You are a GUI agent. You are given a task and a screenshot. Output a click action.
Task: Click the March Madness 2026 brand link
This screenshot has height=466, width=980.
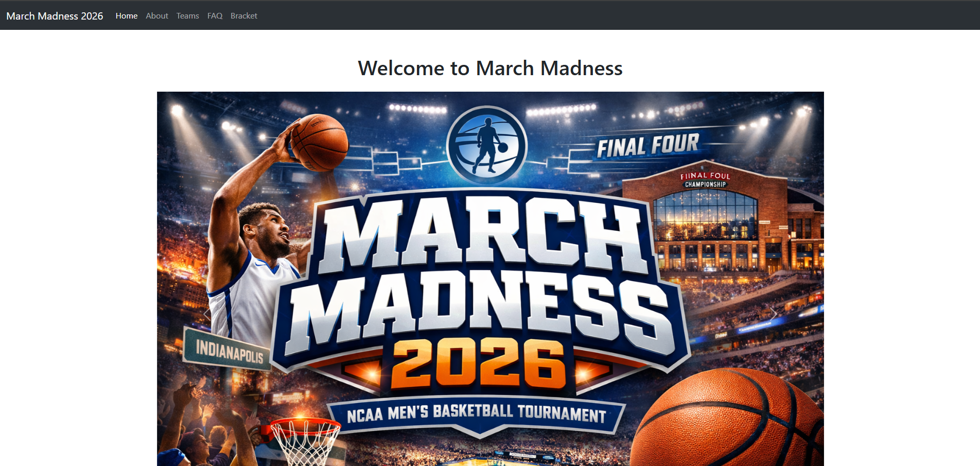pyautogui.click(x=55, y=16)
